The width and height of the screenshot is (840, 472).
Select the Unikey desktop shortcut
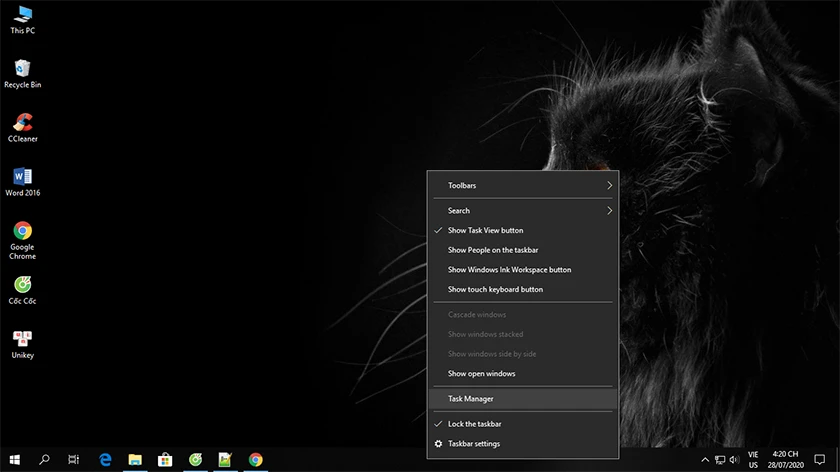point(22,344)
